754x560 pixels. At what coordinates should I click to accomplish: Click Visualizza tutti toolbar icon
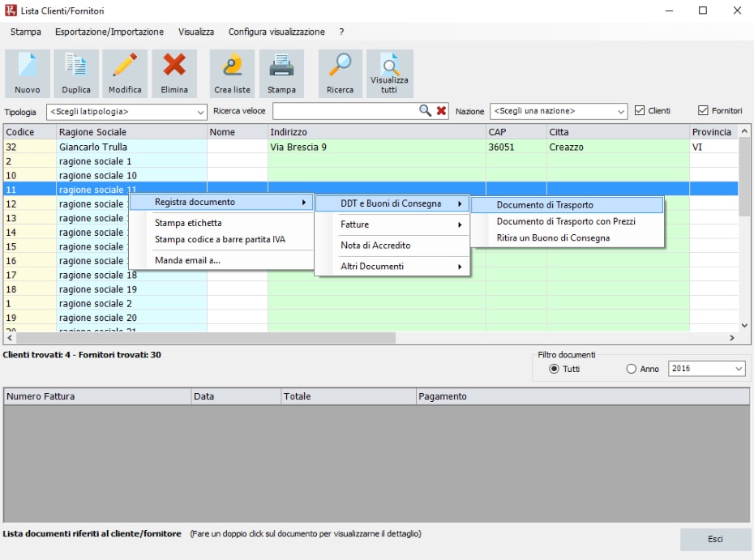(389, 74)
